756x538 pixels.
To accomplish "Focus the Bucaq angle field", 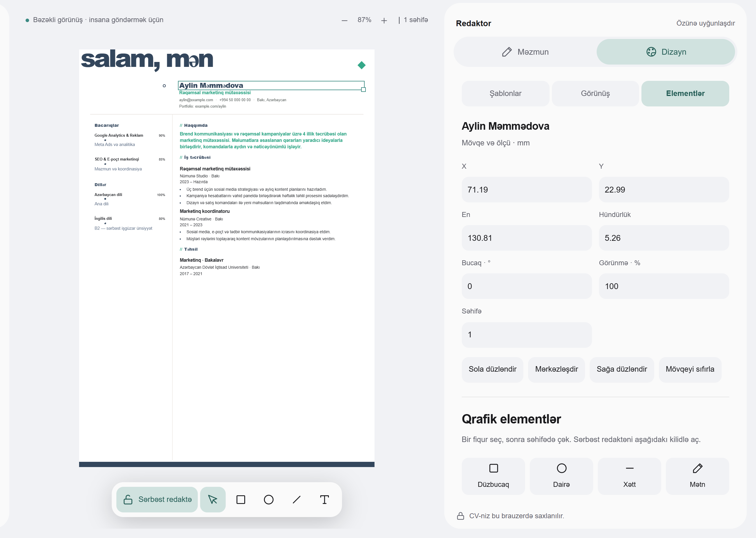I will pos(527,286).
